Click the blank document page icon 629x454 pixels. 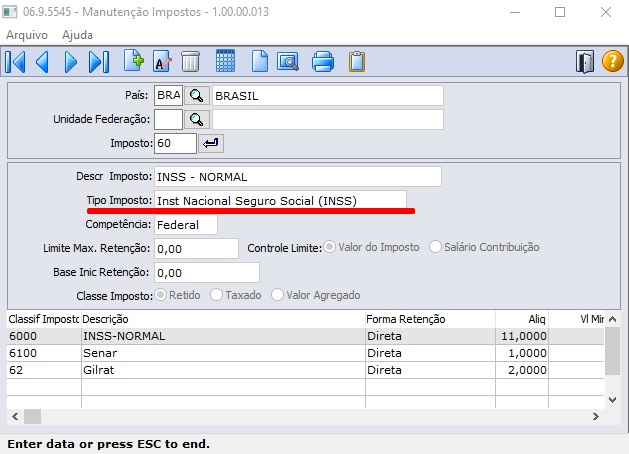coord(260,62)
